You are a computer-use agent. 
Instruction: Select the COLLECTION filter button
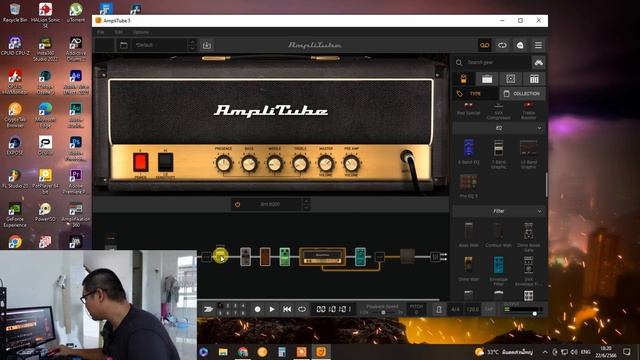522,94
